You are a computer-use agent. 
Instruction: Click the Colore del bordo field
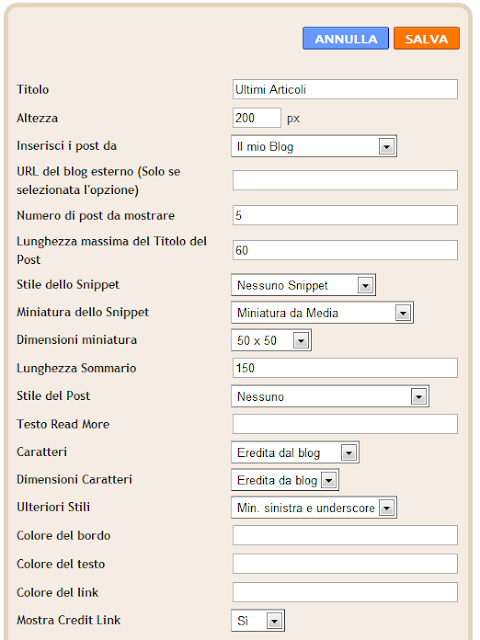tap(345, 536)
